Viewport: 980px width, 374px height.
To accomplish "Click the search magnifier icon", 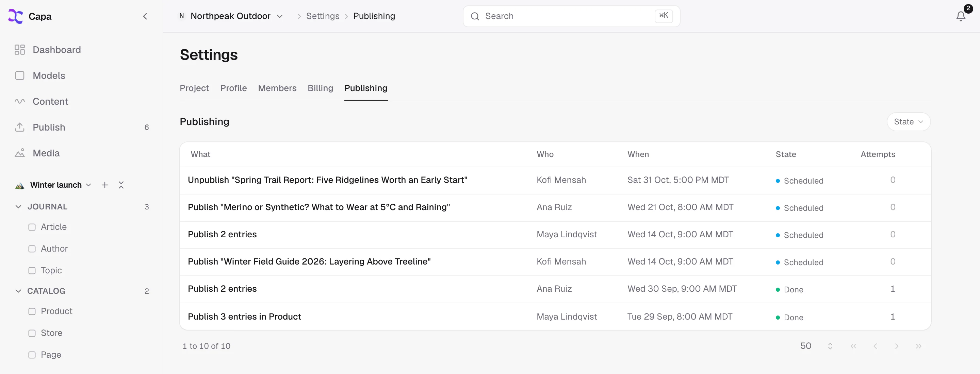I will click(475, 16).
